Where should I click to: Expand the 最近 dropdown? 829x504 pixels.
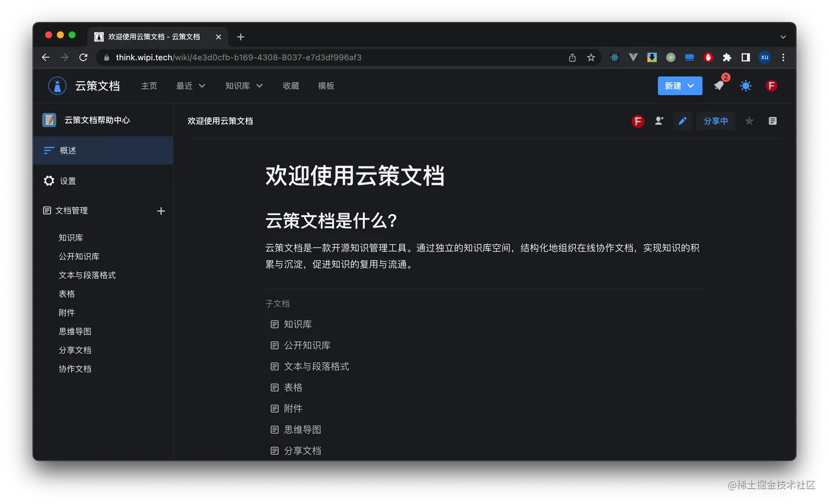click(190, 85)
